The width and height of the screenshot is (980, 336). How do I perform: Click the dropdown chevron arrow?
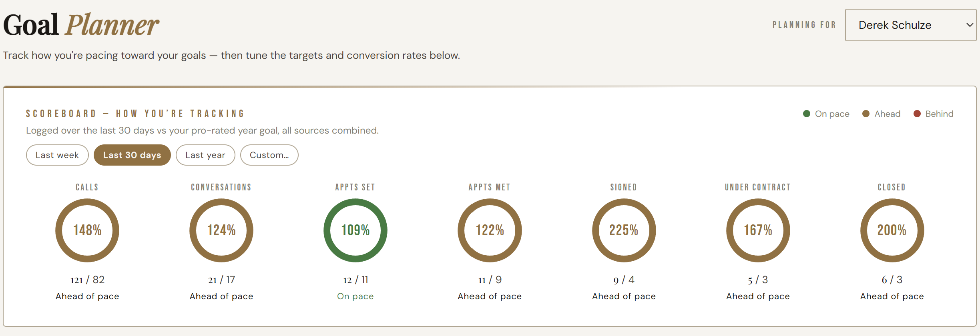tap(970, 25)
